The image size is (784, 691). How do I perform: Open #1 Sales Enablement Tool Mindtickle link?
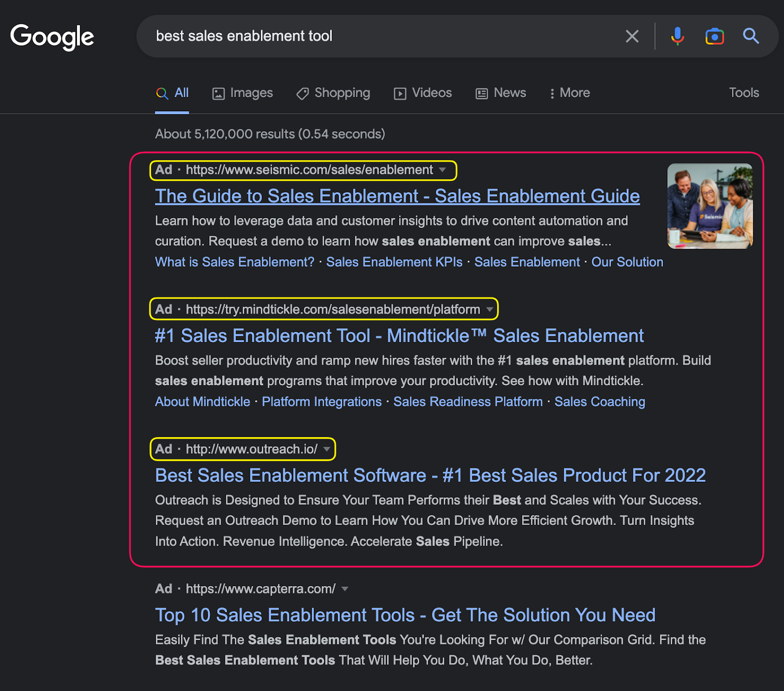pyautogui.click(x=399, y=336)
